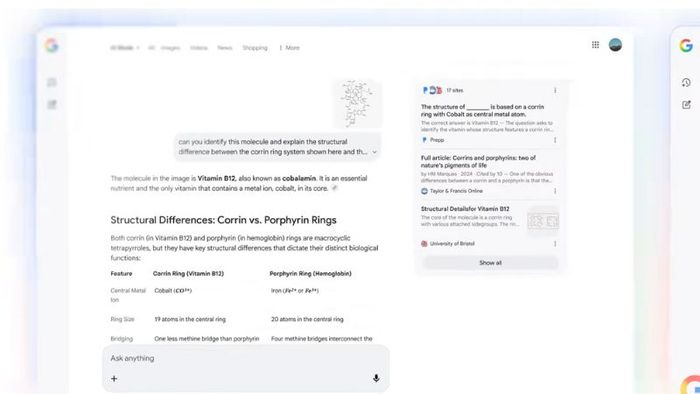The height and width of the screenshot is (394, 700).
Task: Open 'Structural Details for Vitamin B12' link
Action: [465, 209]
